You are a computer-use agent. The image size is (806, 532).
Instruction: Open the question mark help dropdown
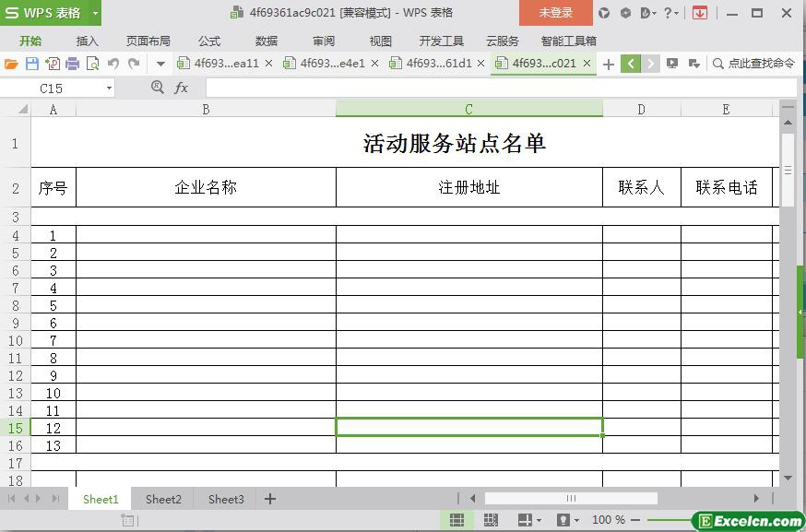point(670,13)
